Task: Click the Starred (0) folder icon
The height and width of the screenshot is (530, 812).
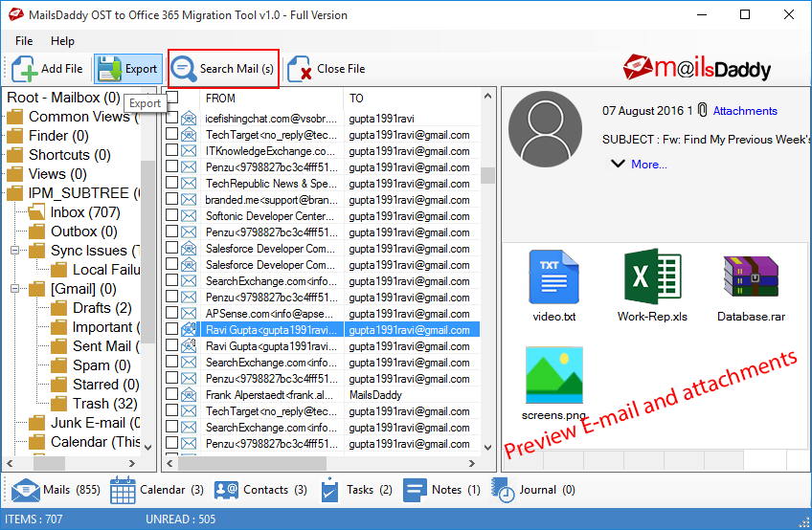Action: (58, 385)
